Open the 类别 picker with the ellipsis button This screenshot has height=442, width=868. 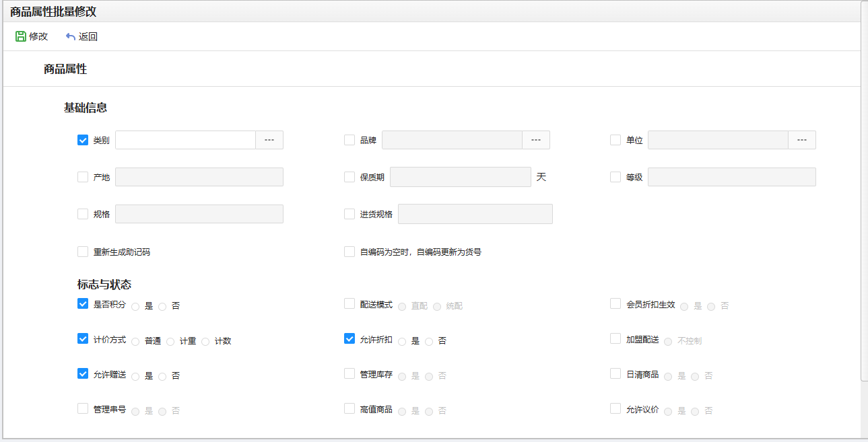(x=269, y=140)
